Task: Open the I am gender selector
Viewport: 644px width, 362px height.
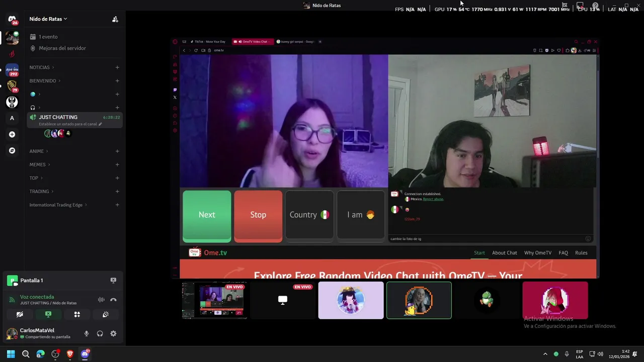Action: click(361, 215)
